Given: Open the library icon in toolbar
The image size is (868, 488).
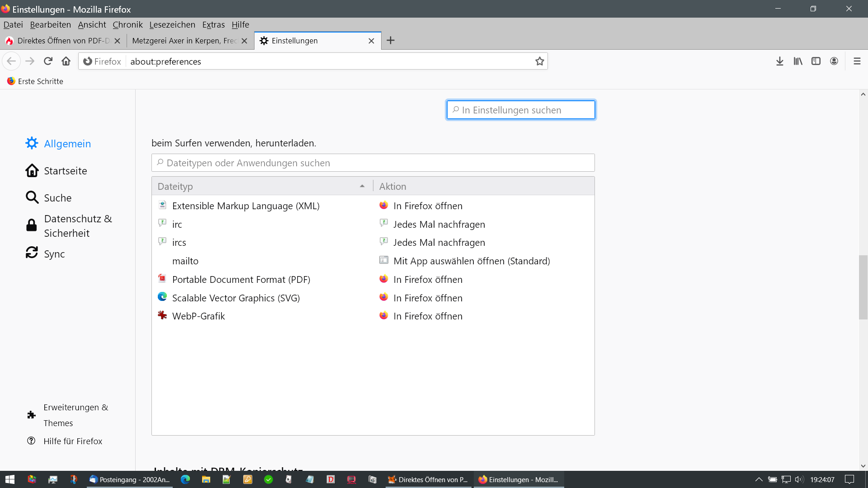Looking at the screenshot, I should coord(797,61).
